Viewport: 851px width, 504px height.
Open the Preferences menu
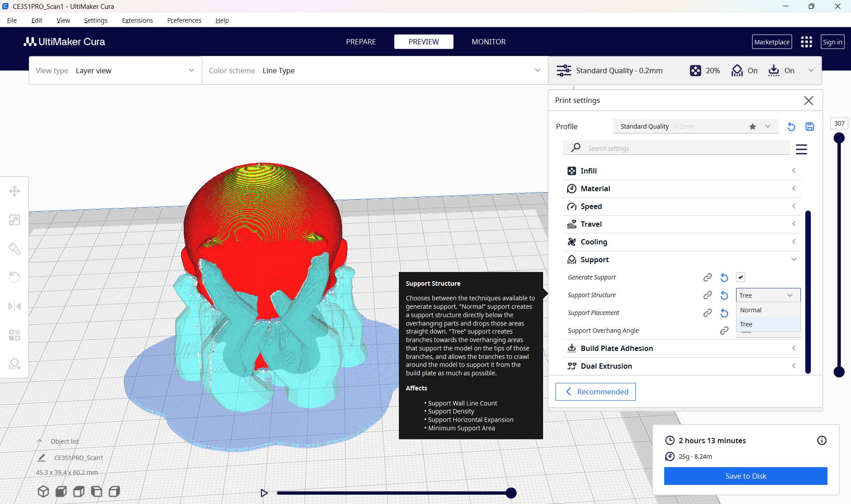click(x=184, y=20)
